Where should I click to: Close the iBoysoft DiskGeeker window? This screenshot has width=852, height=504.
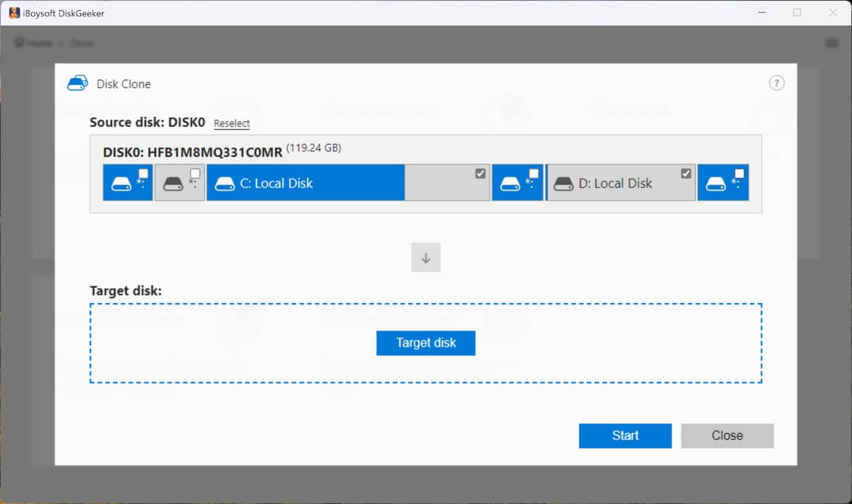pos(833,12)
